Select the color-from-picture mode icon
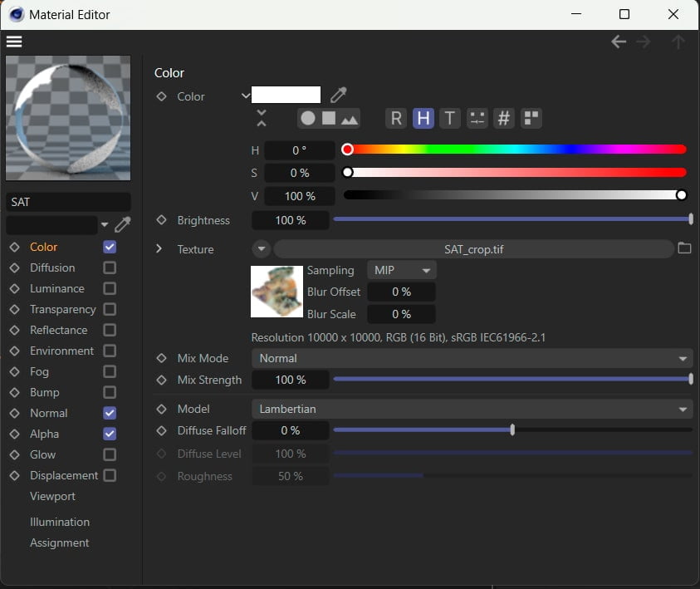700x589 pixels. [349, 120]
